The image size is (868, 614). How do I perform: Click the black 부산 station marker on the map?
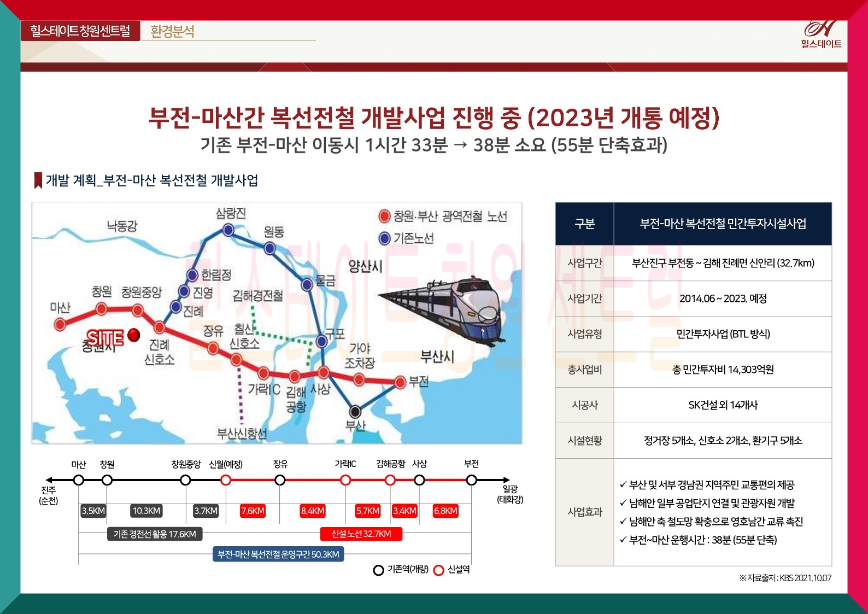(x=355, y=411)
